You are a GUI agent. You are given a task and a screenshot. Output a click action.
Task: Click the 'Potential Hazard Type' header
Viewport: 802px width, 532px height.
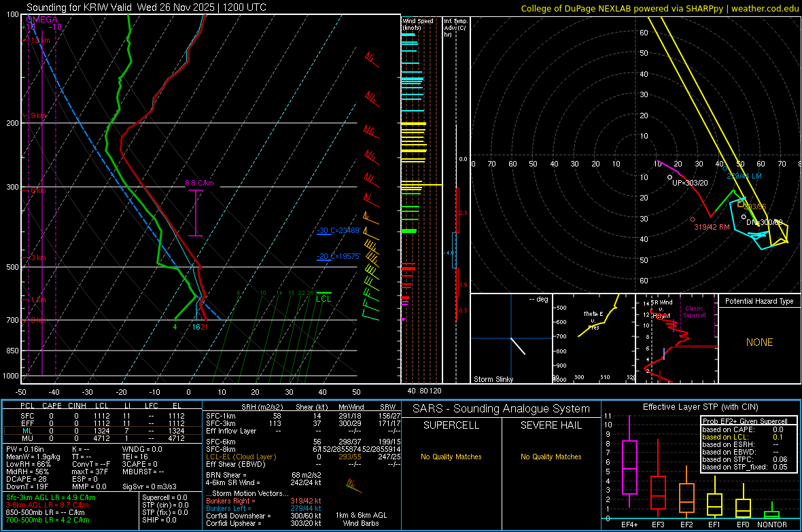click(759, 301)
